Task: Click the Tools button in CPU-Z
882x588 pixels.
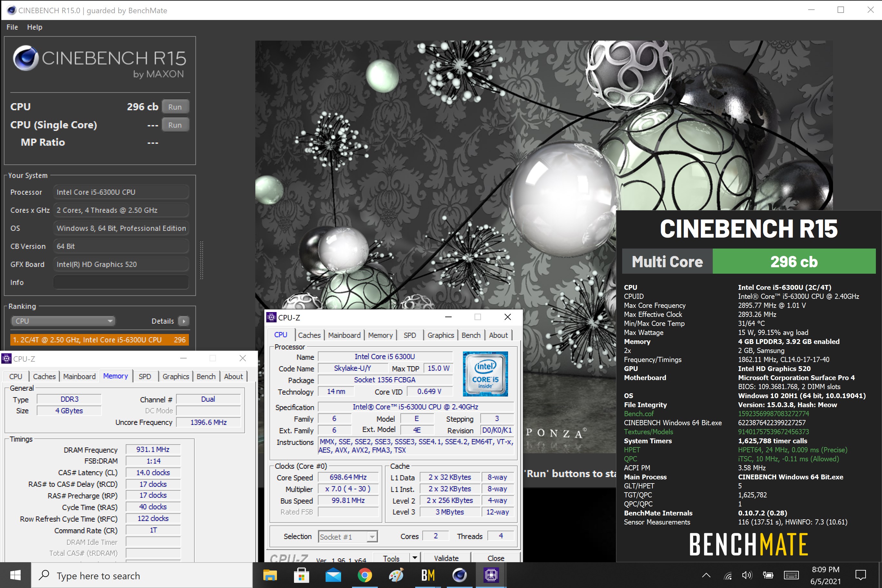Action: (391, 558)
